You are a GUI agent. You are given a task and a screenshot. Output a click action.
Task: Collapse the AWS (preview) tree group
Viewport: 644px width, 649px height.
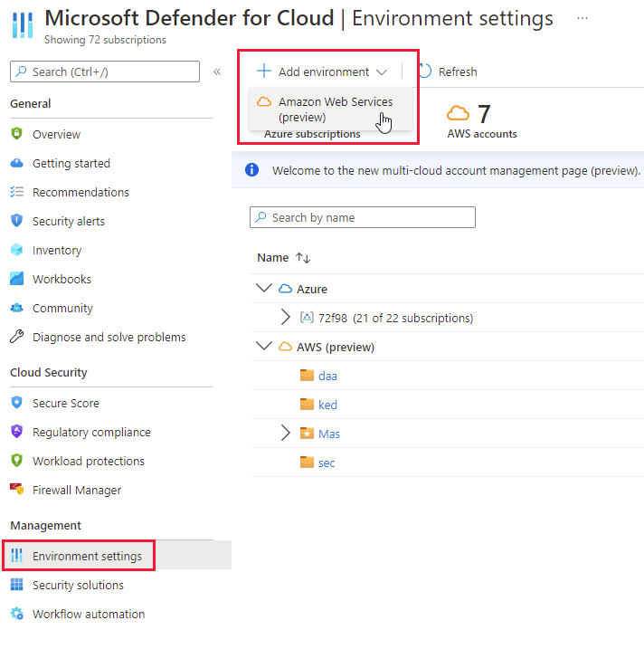click(x=264, y=346)
